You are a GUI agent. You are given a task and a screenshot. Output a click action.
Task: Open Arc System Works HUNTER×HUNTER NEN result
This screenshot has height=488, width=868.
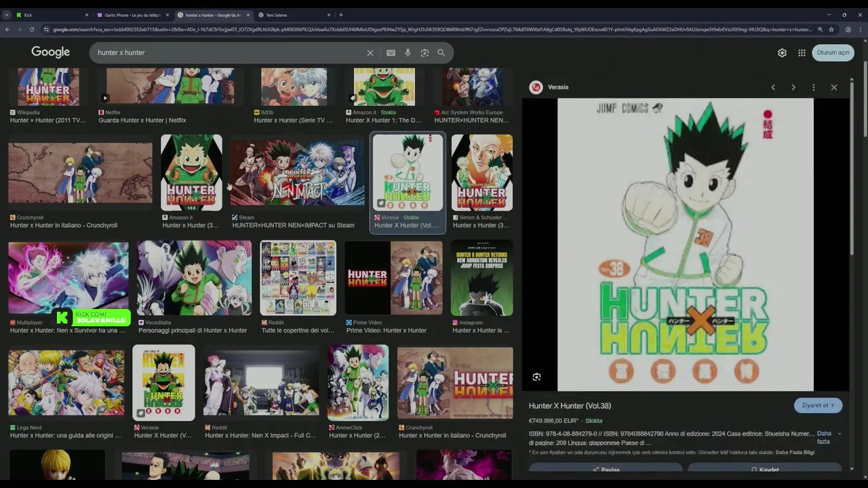tap(471, 121)
